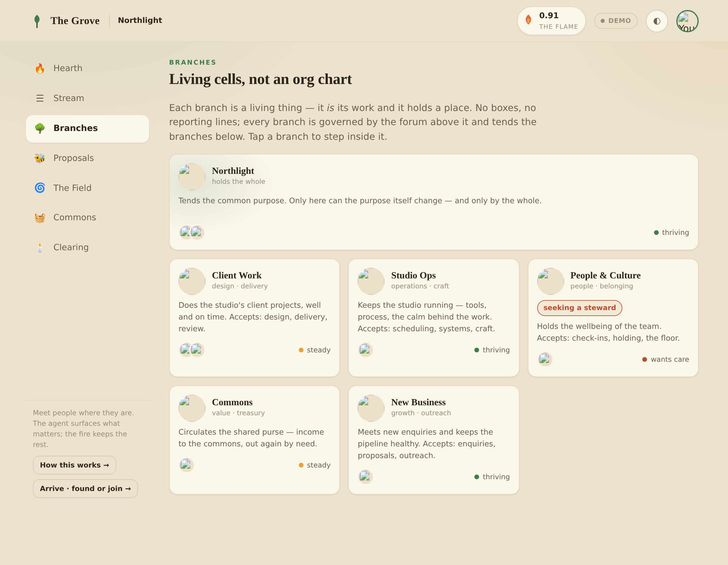Toggle the light/dark theme button
The image size is (728, 565).
[x=657, y=21]
